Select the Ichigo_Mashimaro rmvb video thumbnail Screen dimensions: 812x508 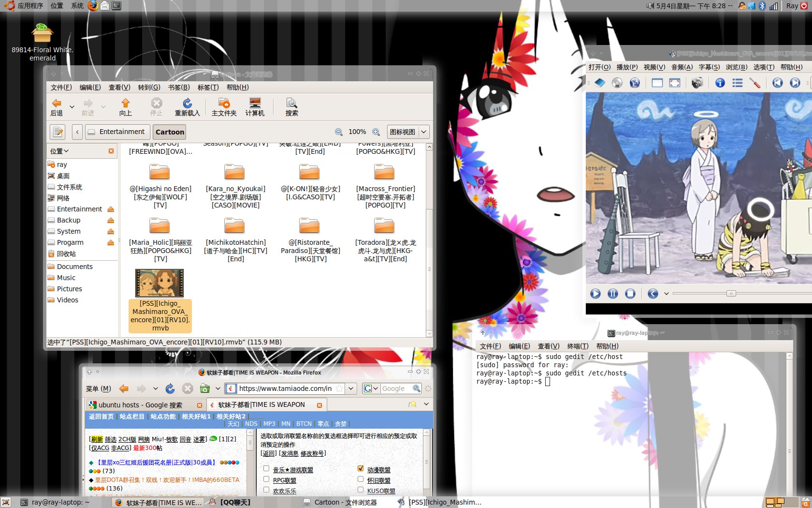pyautogui.click(x=159, y=283)
